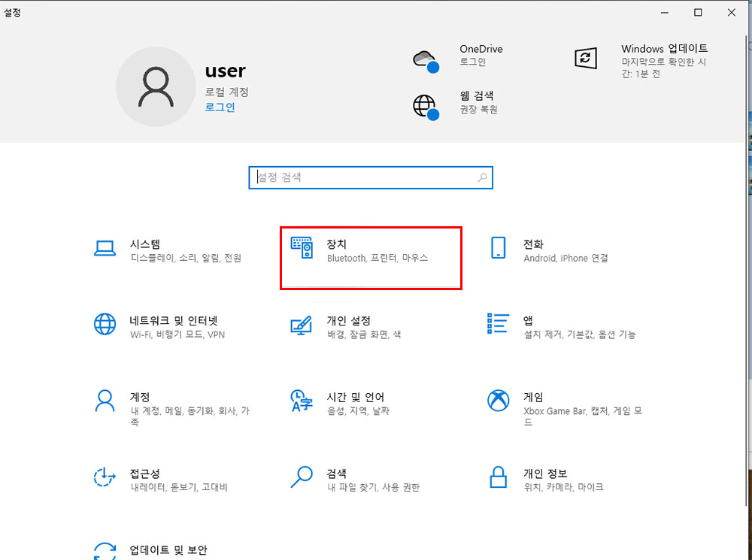Click the 앱 list icon
The width and height of the screenshot is (752, 560).
499,324
